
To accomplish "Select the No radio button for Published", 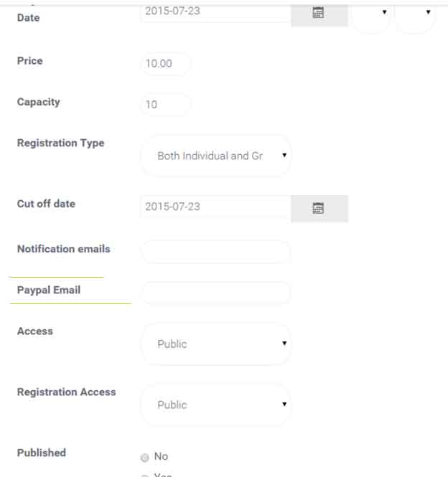I will [x=145, y=458].
